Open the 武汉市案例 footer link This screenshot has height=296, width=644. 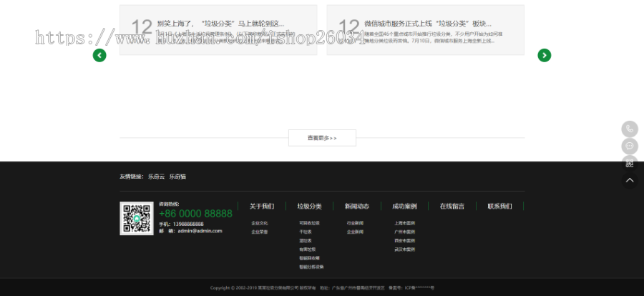point(404,250)
